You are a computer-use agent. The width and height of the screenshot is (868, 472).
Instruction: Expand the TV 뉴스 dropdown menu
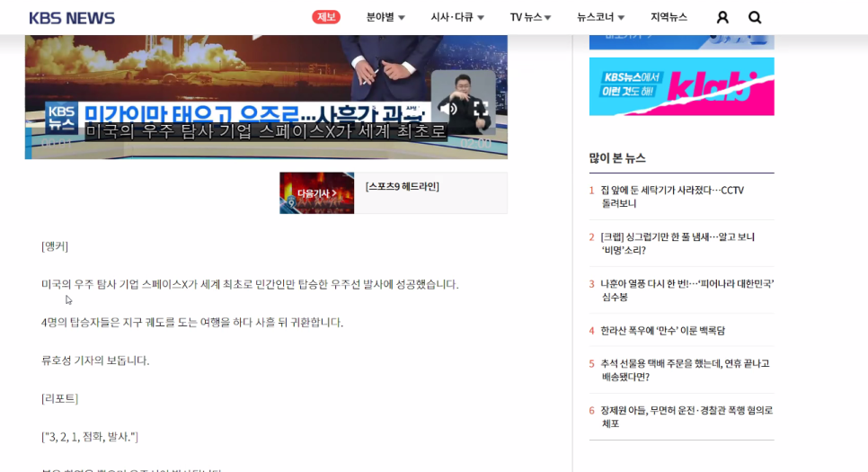pos(530,17)
